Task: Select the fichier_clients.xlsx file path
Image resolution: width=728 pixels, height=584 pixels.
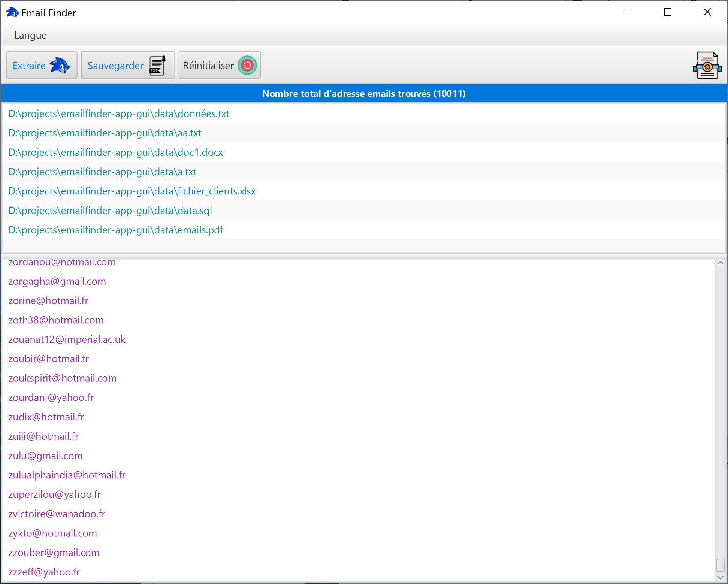Action: point(132,191)
